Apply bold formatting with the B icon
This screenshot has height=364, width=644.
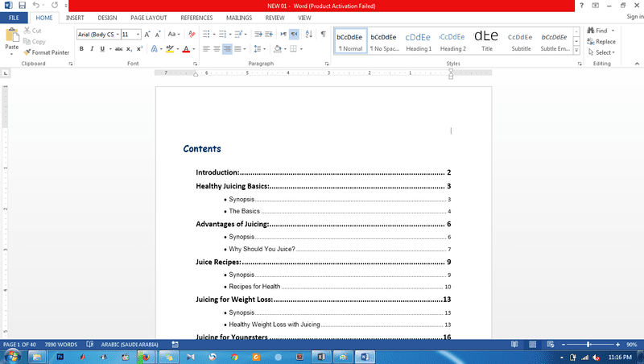[81, 49]
